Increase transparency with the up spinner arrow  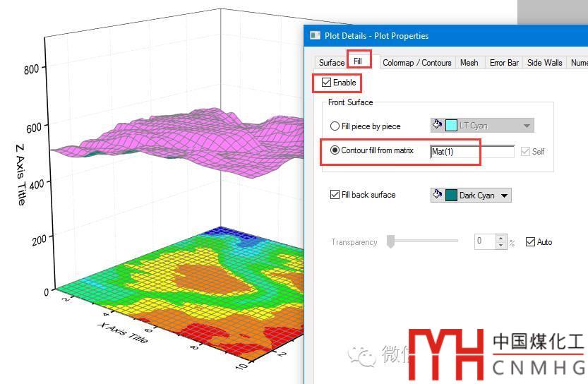[501, 238]
